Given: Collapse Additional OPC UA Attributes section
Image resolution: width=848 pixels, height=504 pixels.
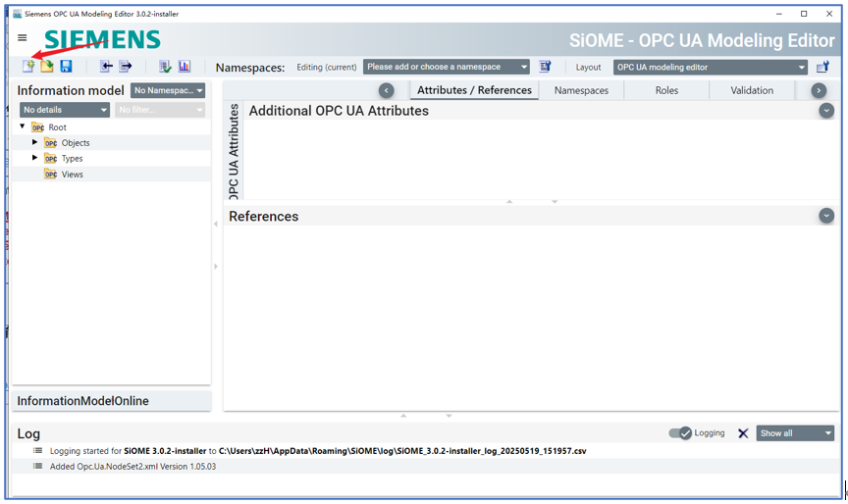Looking at the screenshot, I should click(826, 111).
